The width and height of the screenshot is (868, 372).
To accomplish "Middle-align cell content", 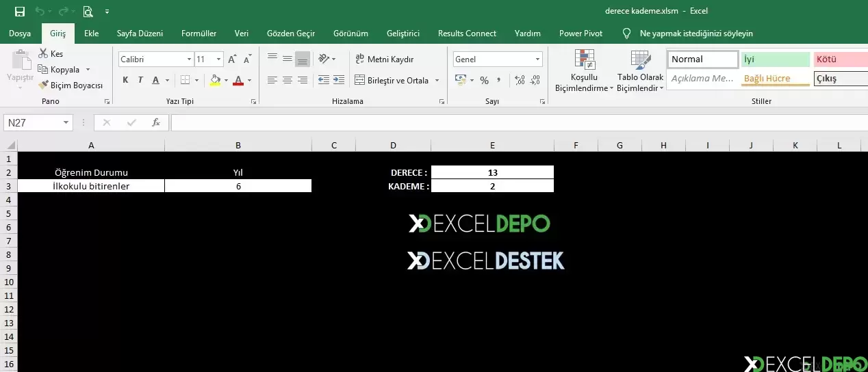I will click(x=288, y=59).
